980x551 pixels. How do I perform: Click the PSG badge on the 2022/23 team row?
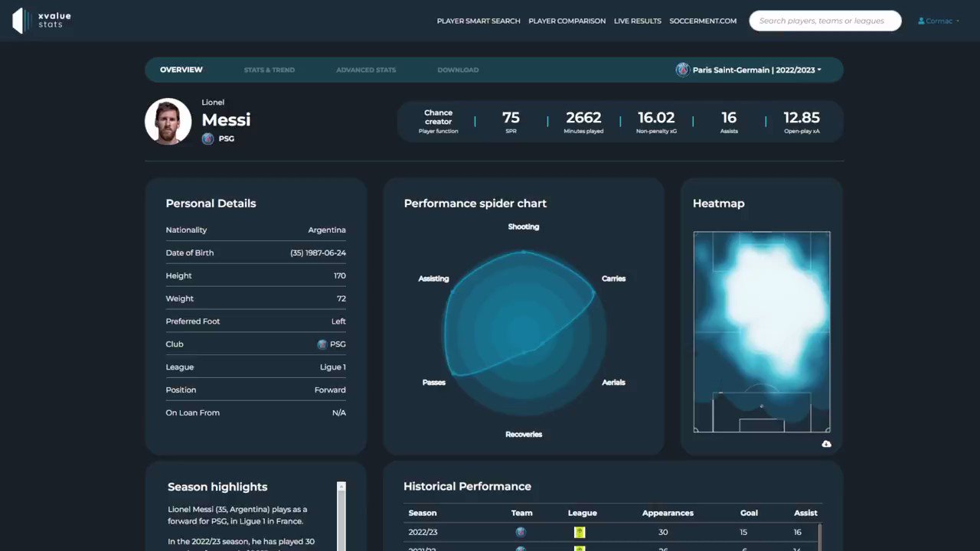[x=521, y=532]
